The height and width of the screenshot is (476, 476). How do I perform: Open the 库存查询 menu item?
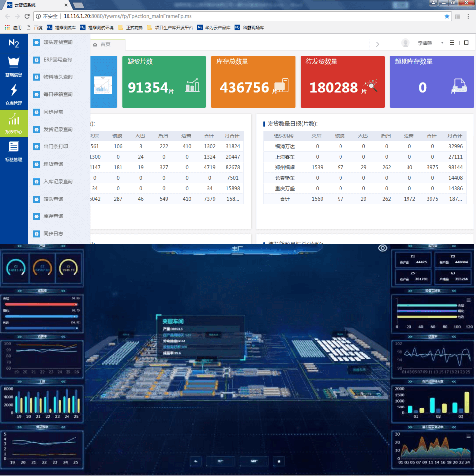pyautogui.click(x=53, y=216)
